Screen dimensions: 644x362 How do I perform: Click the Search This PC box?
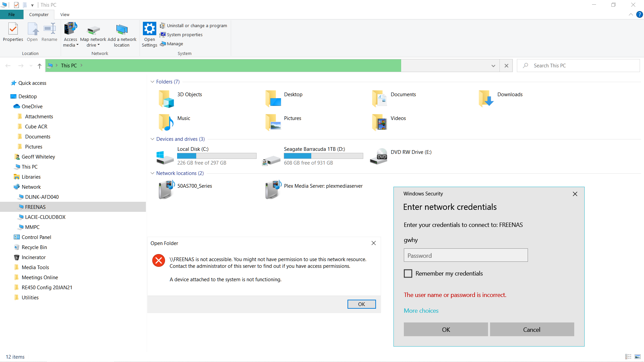[x=578, y=66]
